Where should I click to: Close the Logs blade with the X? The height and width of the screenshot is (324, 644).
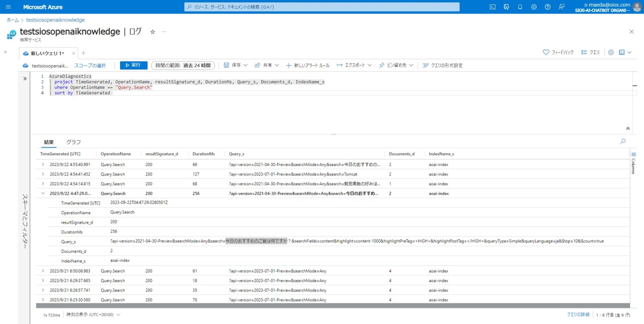click(631, 32)
